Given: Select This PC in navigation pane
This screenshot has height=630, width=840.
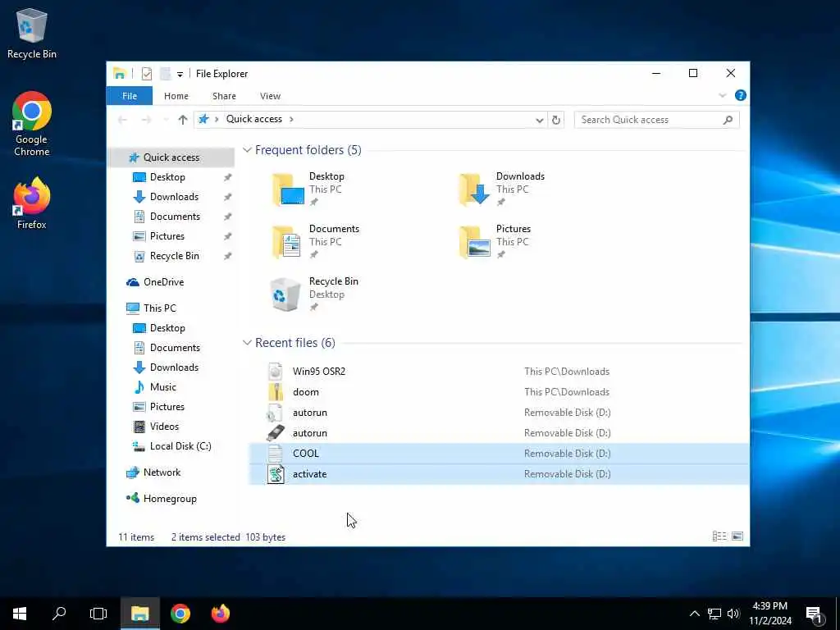Looking at the screenshot, I should (x=159, y=308).
